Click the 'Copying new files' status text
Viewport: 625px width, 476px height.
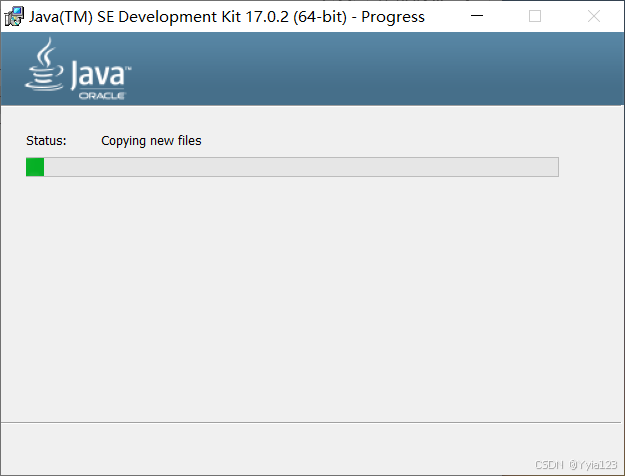[151, 141]
